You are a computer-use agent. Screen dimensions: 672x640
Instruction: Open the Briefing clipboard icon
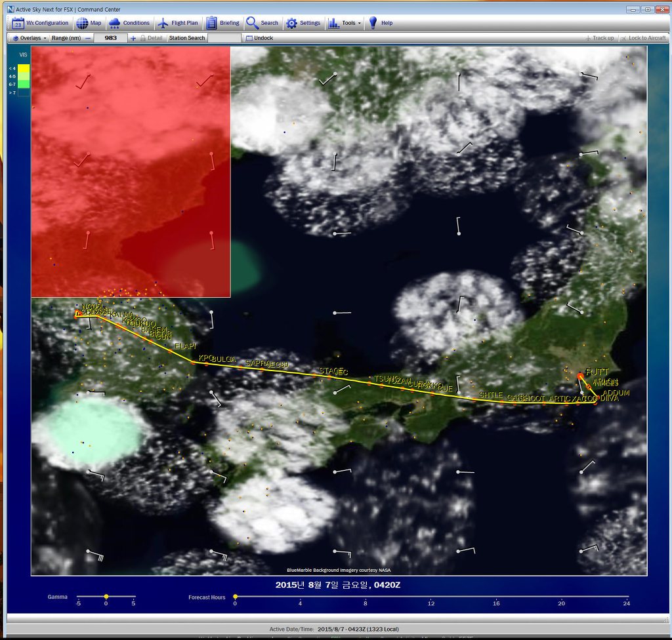click(211, 23)
